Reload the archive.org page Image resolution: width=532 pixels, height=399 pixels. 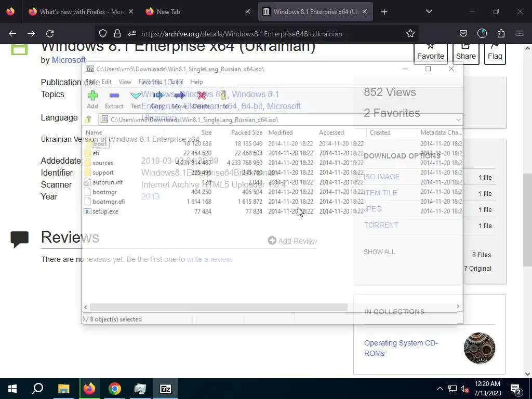coord(50,34)
